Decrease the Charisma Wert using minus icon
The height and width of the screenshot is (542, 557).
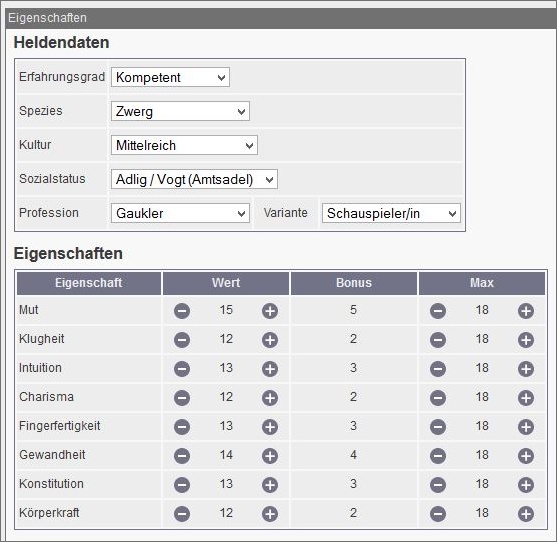coord(182,398)
